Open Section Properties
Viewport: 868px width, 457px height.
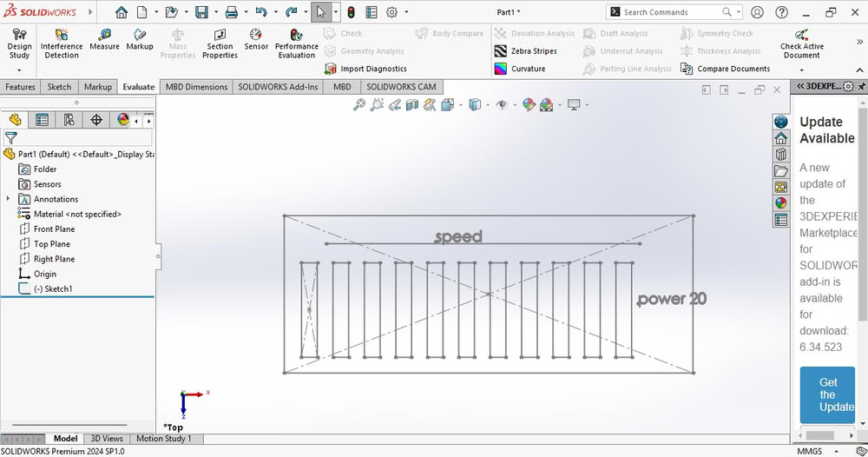220,43
